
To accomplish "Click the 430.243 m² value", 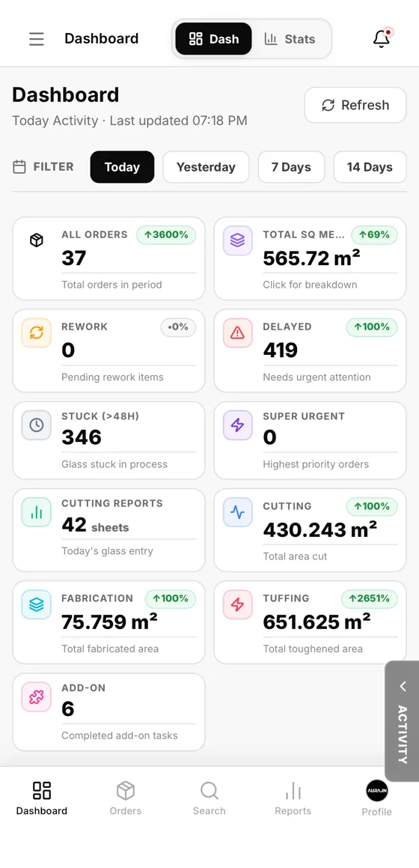I will coord(320,529).
